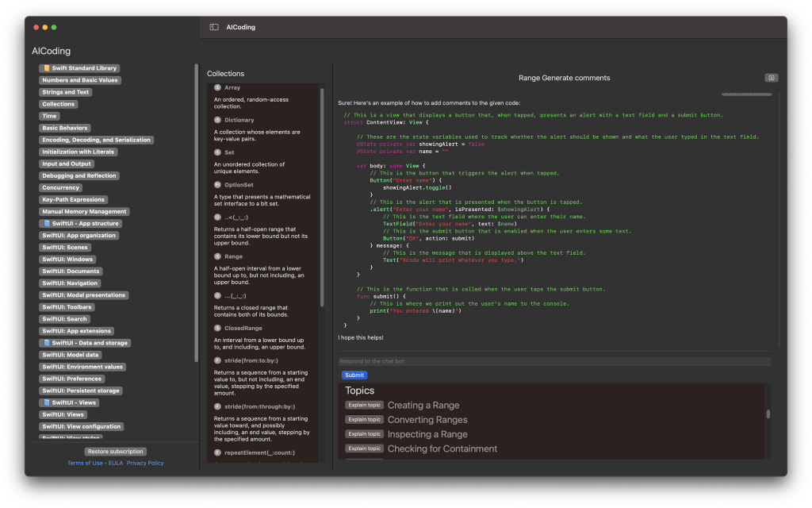Open the Strings and Text category
812x508 pixels.
(65, 92)
